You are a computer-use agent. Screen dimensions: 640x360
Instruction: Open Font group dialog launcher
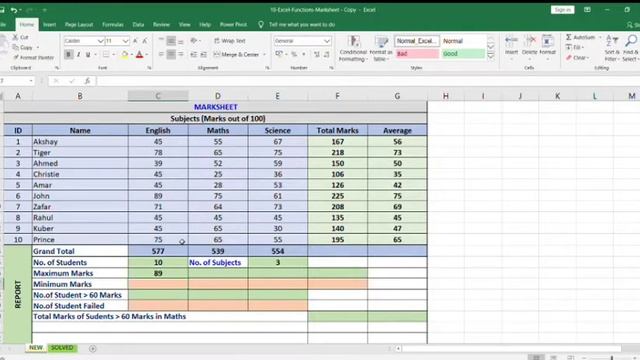[x=149, y=68]
